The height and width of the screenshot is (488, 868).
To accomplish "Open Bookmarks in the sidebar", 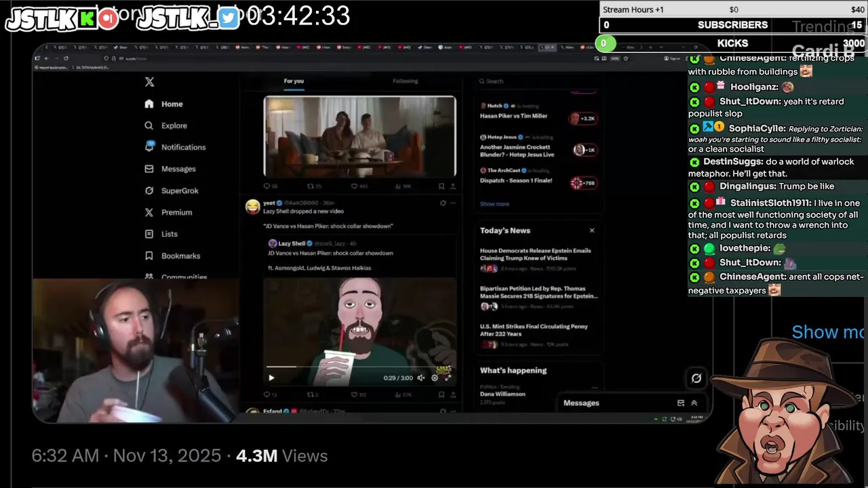I will click(172, 256).
